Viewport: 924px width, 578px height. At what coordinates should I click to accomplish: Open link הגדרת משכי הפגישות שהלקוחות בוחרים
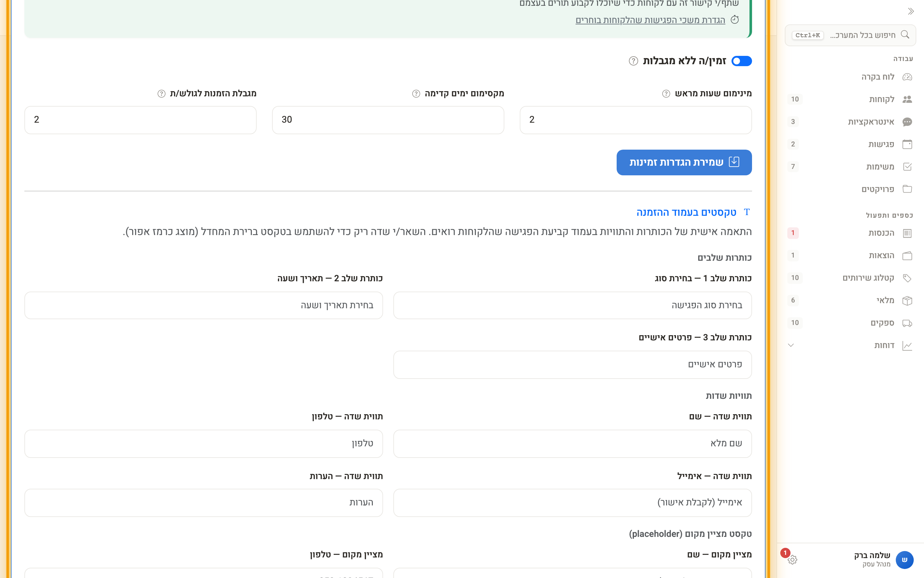point(650,20)
